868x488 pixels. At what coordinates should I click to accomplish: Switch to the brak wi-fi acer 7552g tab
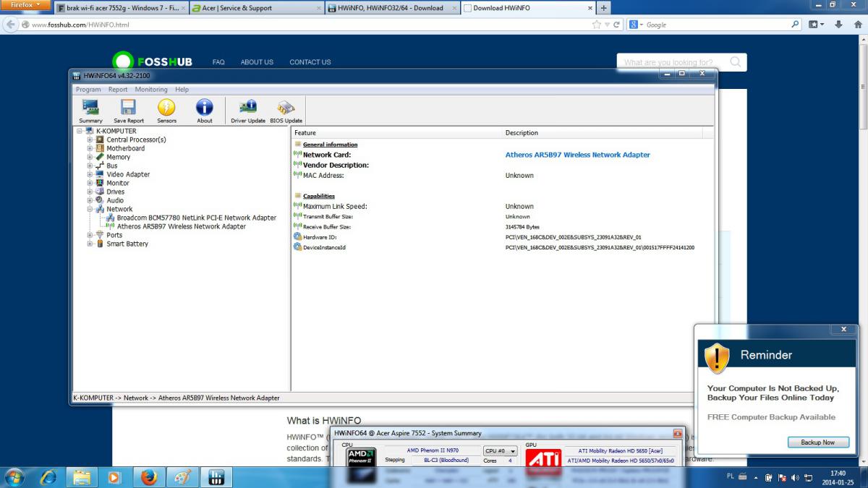tap(121, 8)
